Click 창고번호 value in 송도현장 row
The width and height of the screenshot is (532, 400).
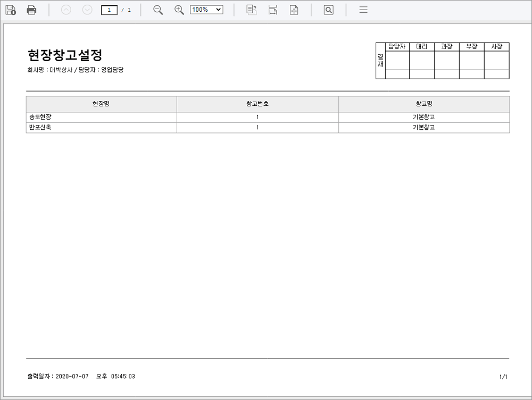pyautogui.click(x=257, y=117)
